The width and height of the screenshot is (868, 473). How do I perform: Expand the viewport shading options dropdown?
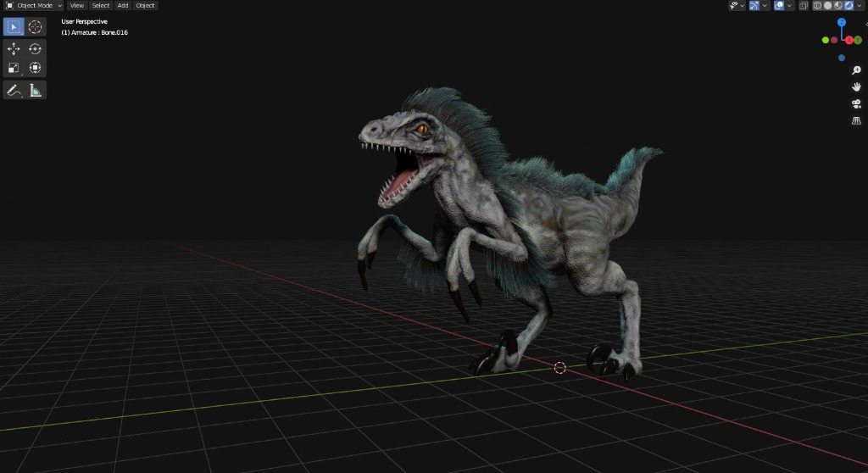click(859, 5)
